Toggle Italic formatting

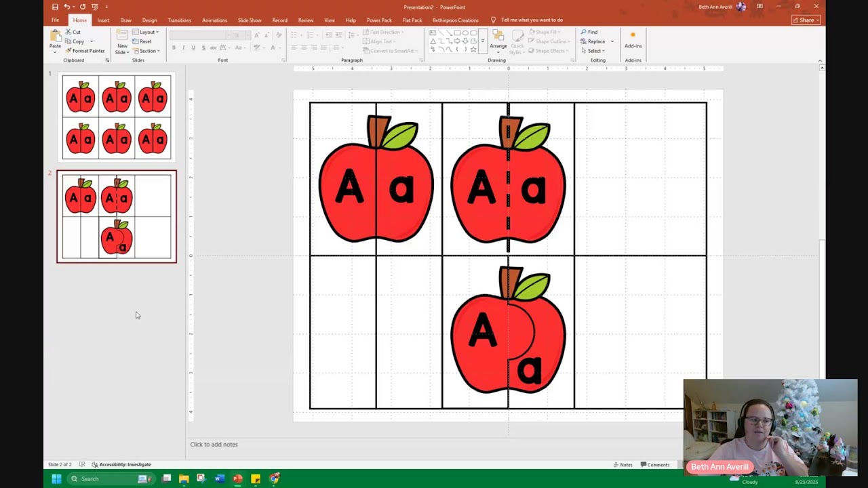(x=184, y=47)
